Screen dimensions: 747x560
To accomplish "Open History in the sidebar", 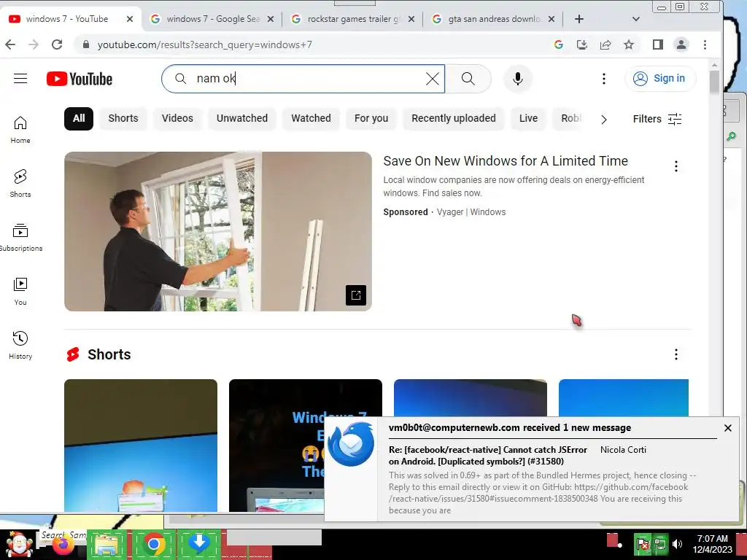I will [x=20, y=345].
